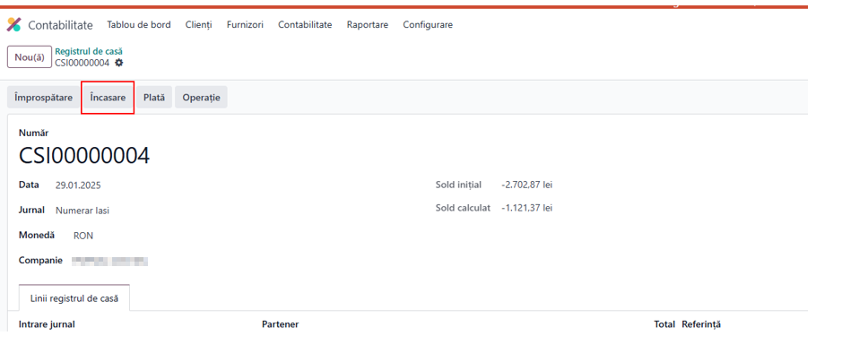Click the Odoo Contabilitate app logo icon
Viewport: 868px width, 353px height.
click(13, 25)
